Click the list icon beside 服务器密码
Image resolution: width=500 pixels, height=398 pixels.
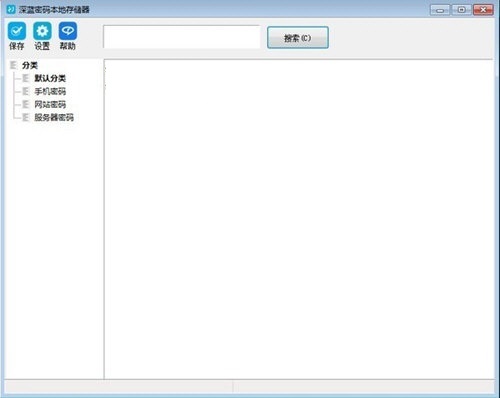point(26,117)
